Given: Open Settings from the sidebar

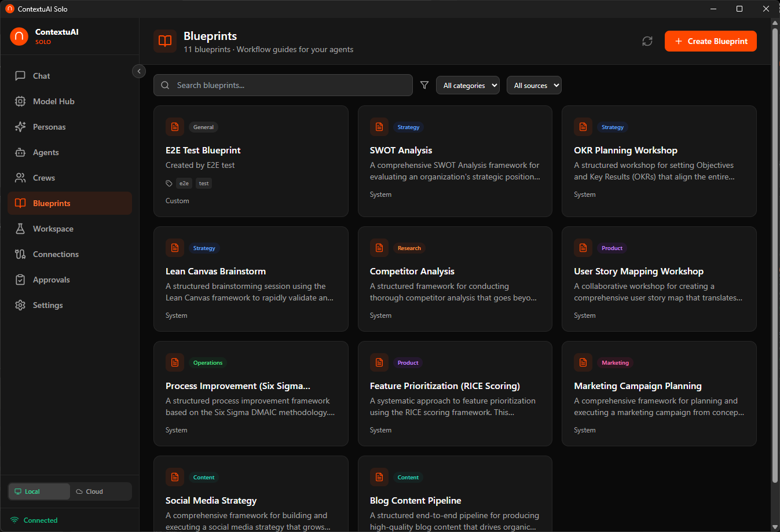Looking at the screenshot, I should coord(48,305).
